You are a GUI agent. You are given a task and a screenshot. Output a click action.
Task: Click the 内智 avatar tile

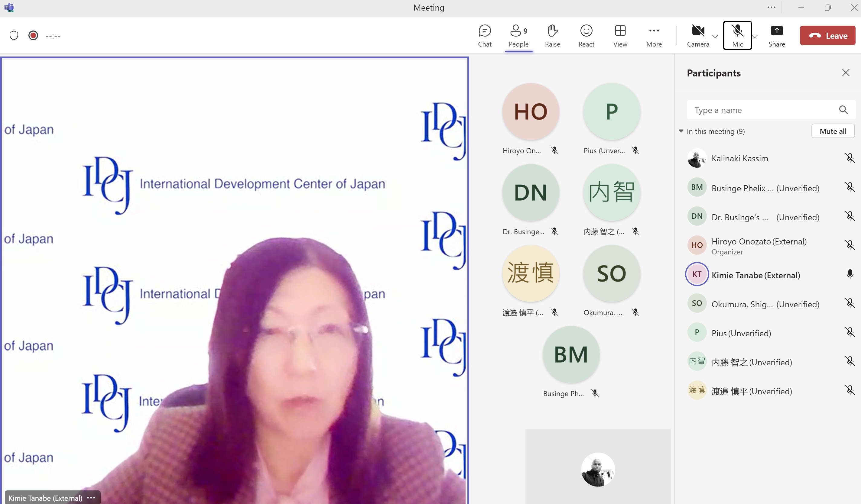[611, 192]
